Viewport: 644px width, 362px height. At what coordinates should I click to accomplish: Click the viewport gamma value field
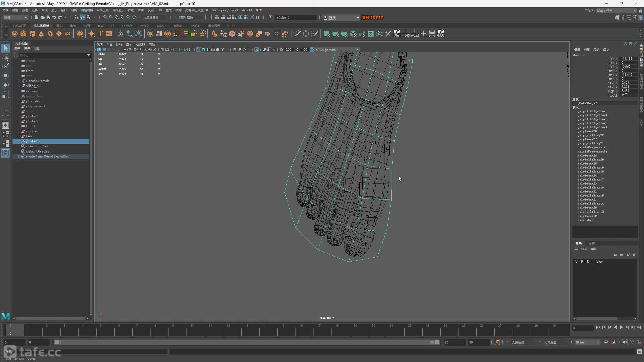(304, 50)
